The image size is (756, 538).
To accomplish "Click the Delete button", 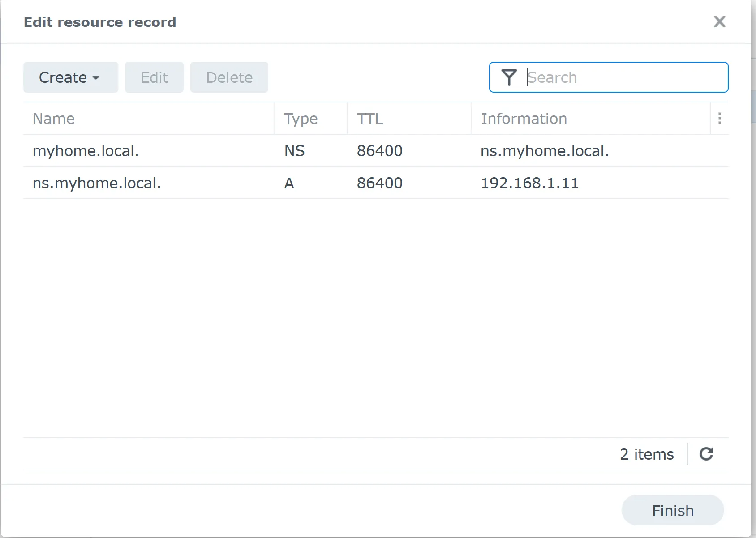I will pyautogui.click(x=229, y=77).
